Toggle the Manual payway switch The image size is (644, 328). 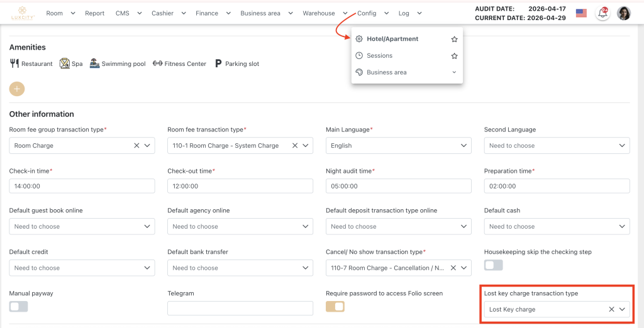coord(19,307)
